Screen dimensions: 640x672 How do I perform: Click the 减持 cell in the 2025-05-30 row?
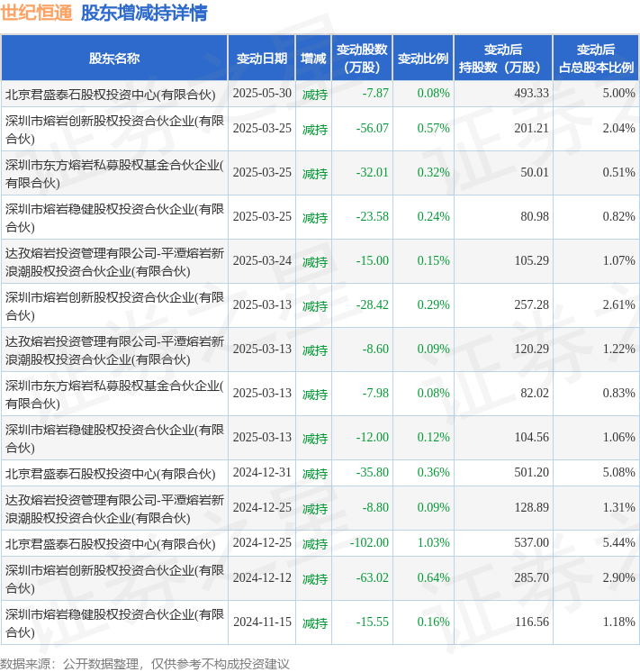[315, 94]
